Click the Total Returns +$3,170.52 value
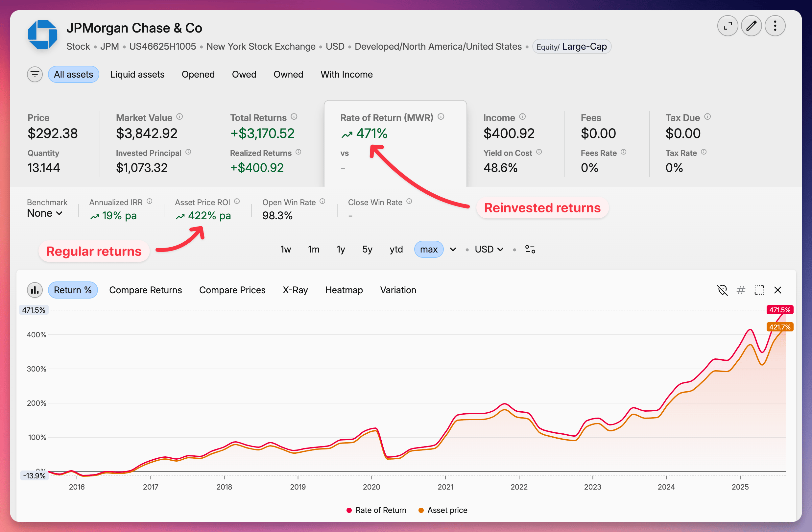 (262, 133)
